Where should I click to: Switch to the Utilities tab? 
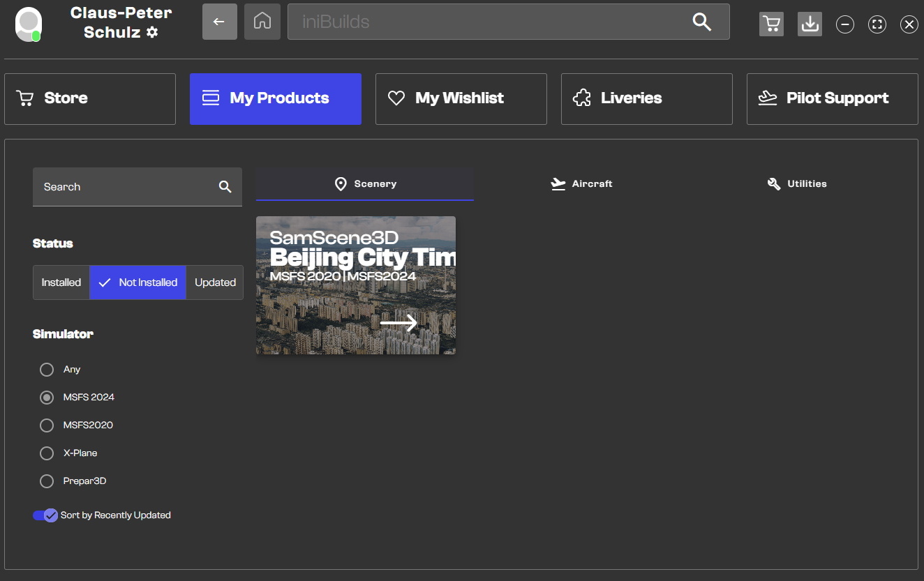(796, 184)
